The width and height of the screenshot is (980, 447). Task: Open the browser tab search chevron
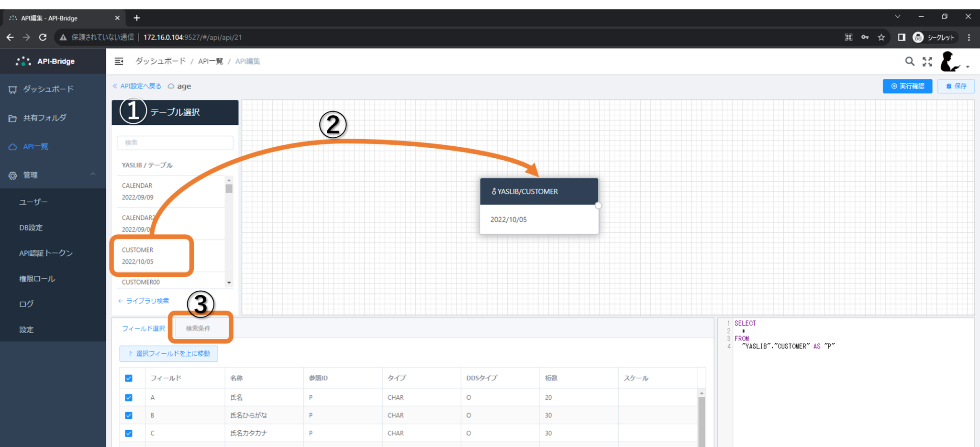point(898,17)
